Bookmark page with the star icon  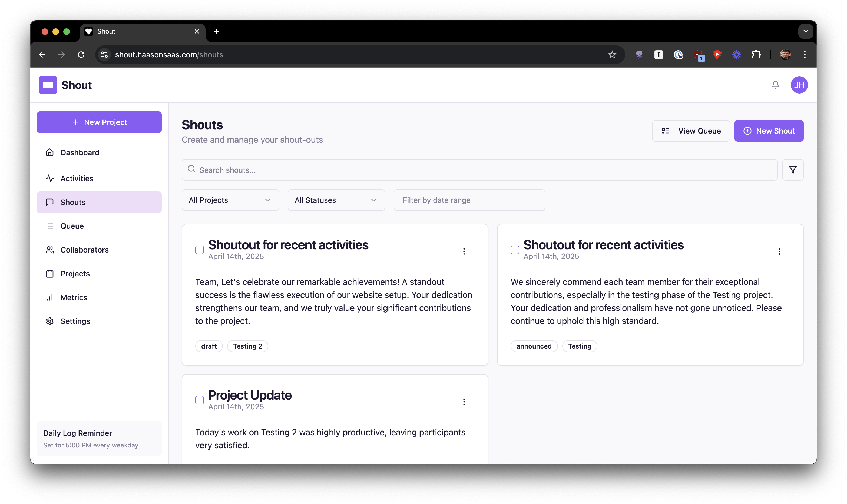tap(612, 55)
